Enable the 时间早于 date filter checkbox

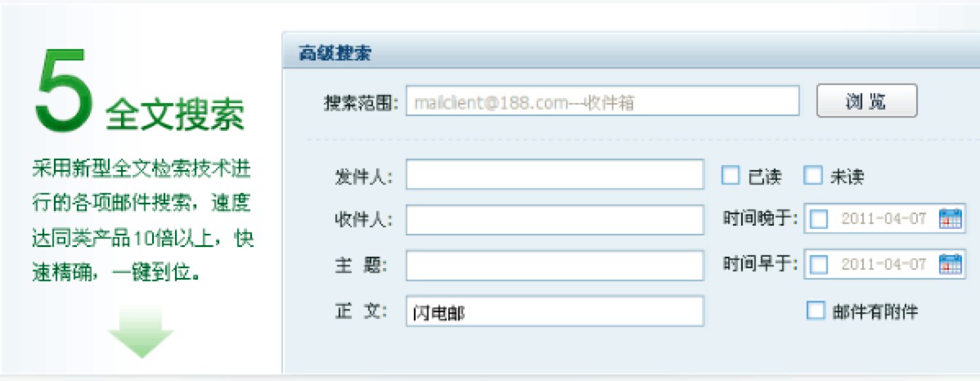819,265
